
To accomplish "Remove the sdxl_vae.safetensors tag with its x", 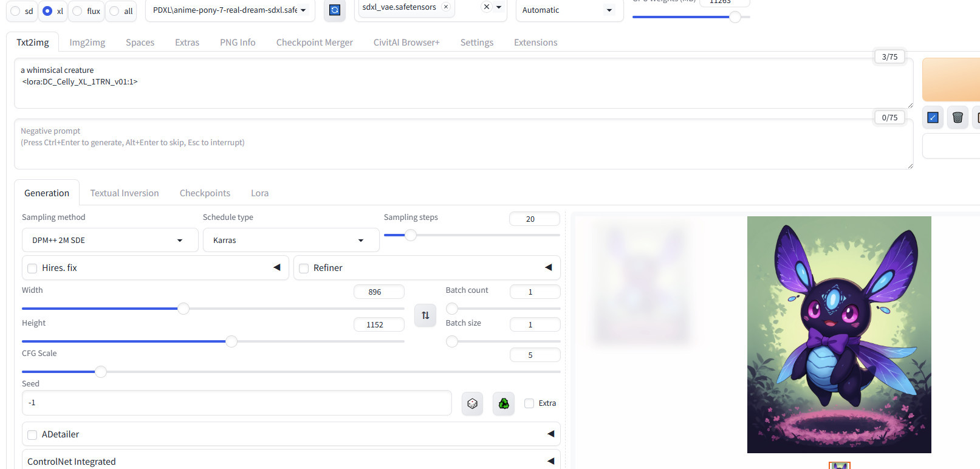I will [446, 7].
